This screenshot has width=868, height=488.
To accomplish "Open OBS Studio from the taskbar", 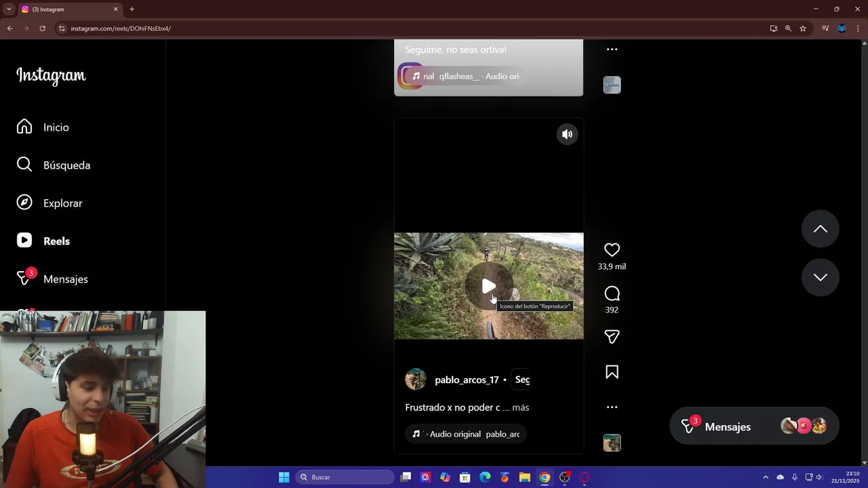I will tap(564, 477).
